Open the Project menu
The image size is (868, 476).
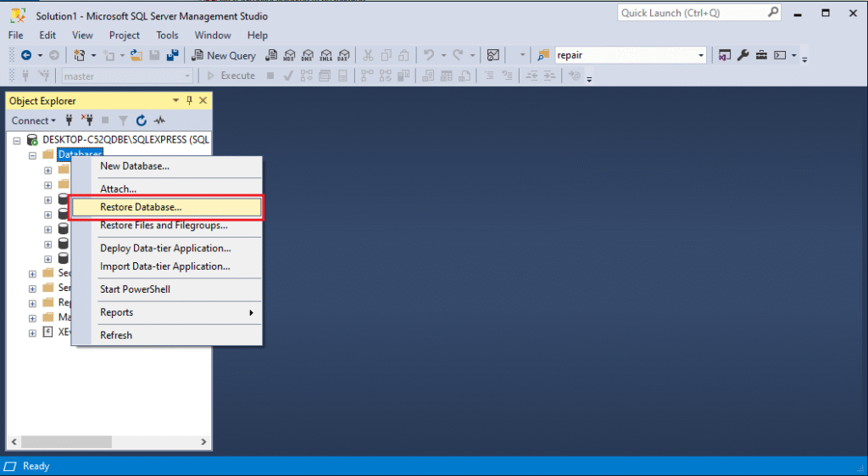(124, 35)
